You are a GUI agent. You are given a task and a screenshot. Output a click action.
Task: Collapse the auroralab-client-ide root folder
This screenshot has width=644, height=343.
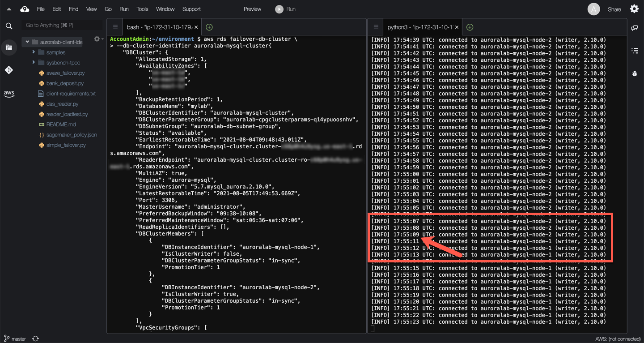[27, 42]
